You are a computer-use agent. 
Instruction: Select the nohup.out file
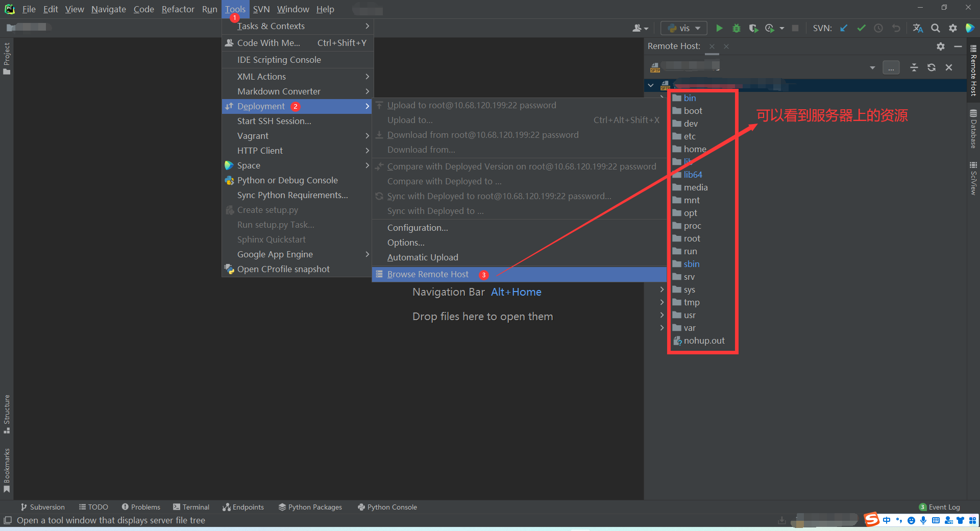(x=699, y=341)
